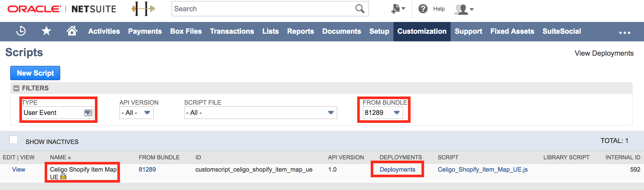Select the Celigo Shopify Item Map UE name
The height and width of the screenshot is (190, 644).
pyautogui.click(x=83, y=173)
